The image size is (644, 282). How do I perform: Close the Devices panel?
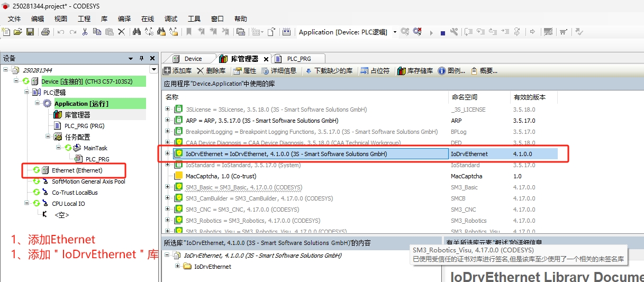coord(152,58)
